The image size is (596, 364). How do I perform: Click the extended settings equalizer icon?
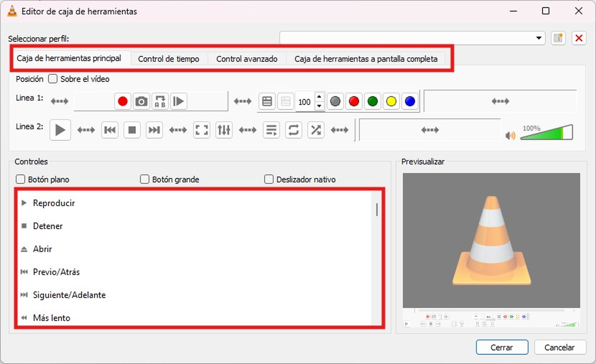click(x=224, y=130)
